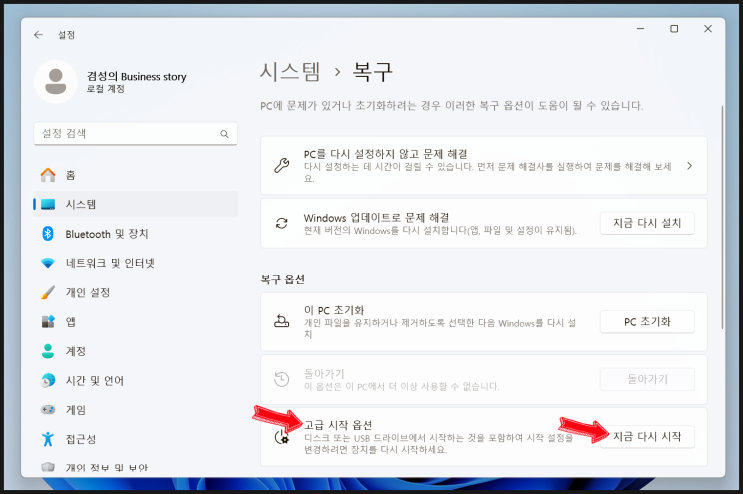Minimize the Settings window
The image size is (743, 494).
tap(641, 29)
